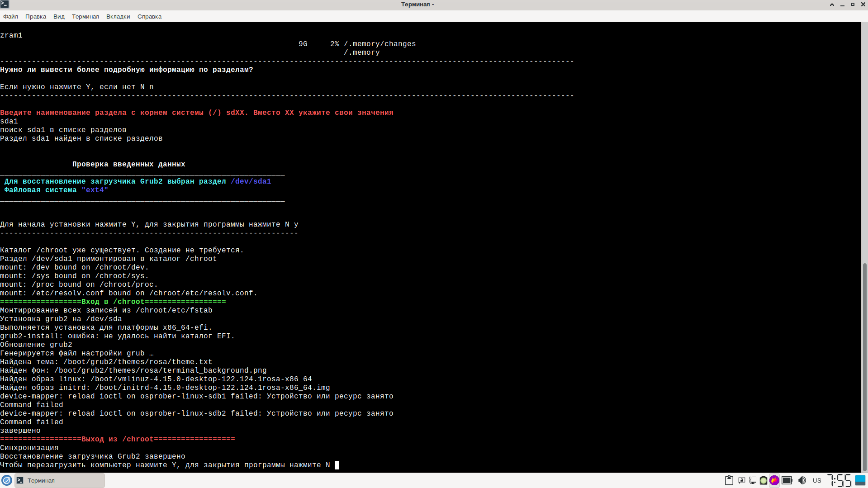Viewport: 868px width, 488px height.
Task: Click the blue path "/dev/sda1"
Action: pos(251,181)
